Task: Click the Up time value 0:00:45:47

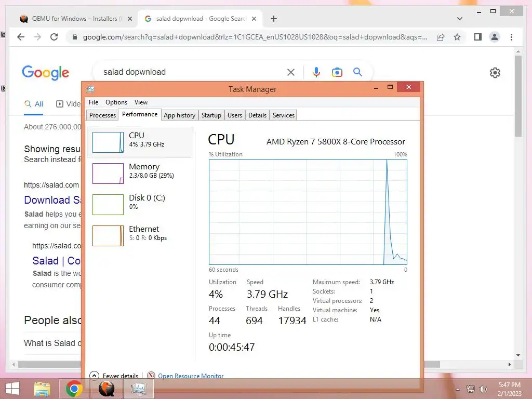Action: pyautogui.click(x=232, y=347)
